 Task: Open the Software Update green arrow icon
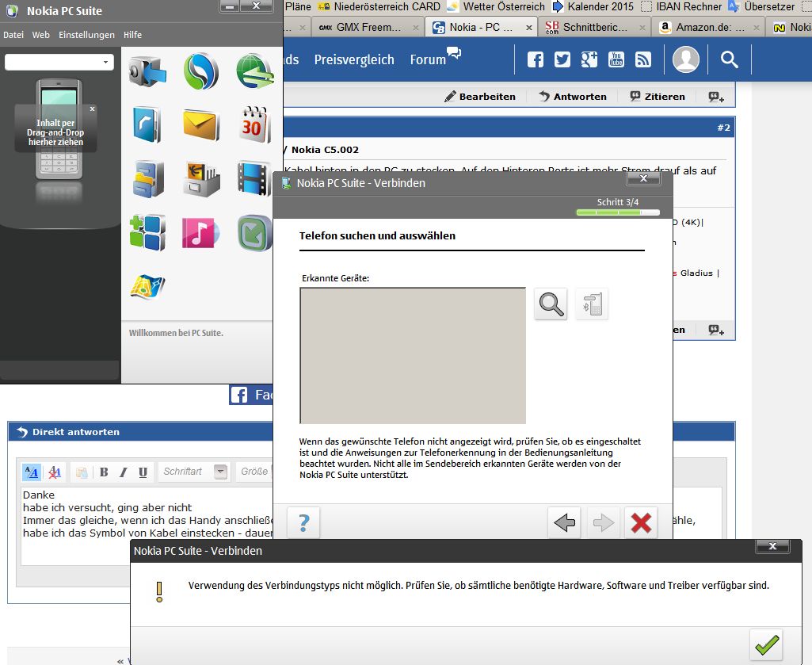click(255, 233)
